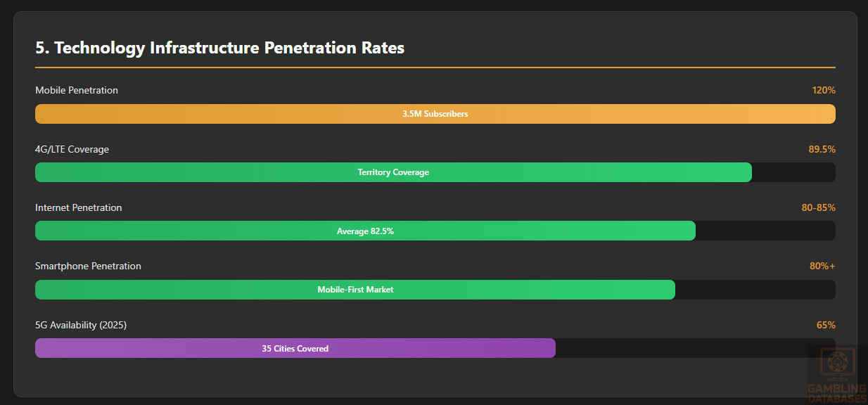Click the green Territory Coverage bar

click(x=393, y=172)
